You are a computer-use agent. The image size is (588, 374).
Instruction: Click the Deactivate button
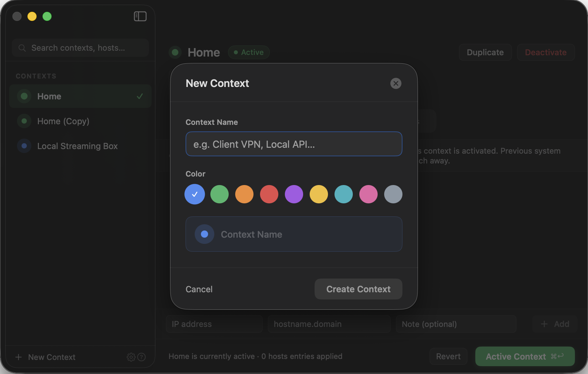(x=546, y=52)
